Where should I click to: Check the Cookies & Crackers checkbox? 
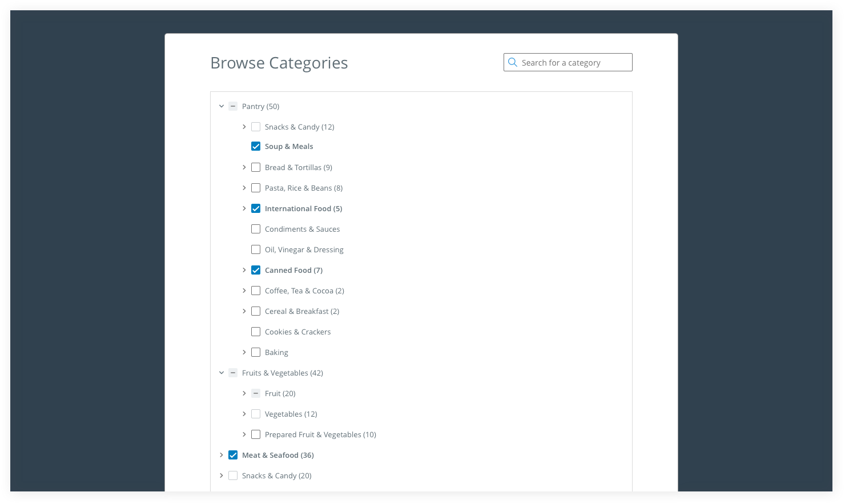(256, 332)
